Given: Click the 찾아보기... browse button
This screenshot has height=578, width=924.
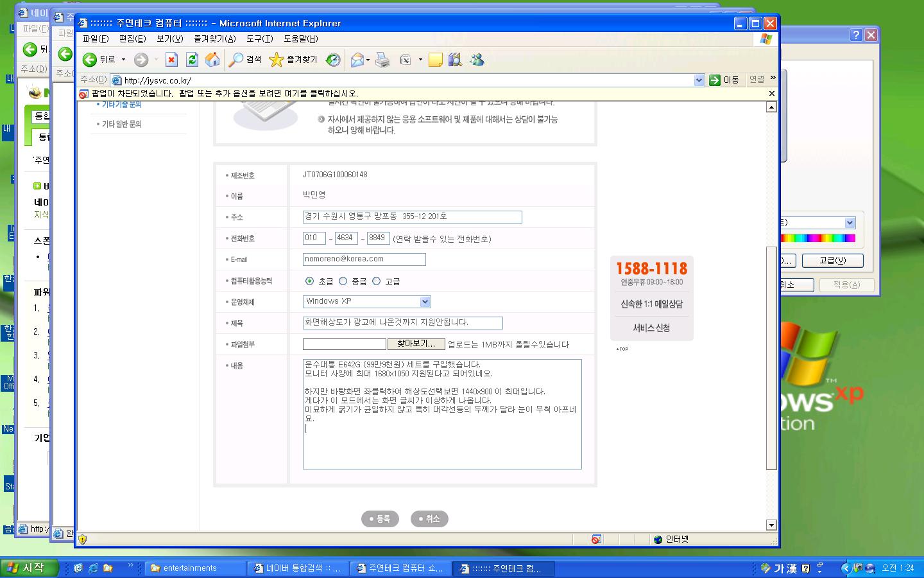Looking at the screenshot, I should tap(416, 344).
